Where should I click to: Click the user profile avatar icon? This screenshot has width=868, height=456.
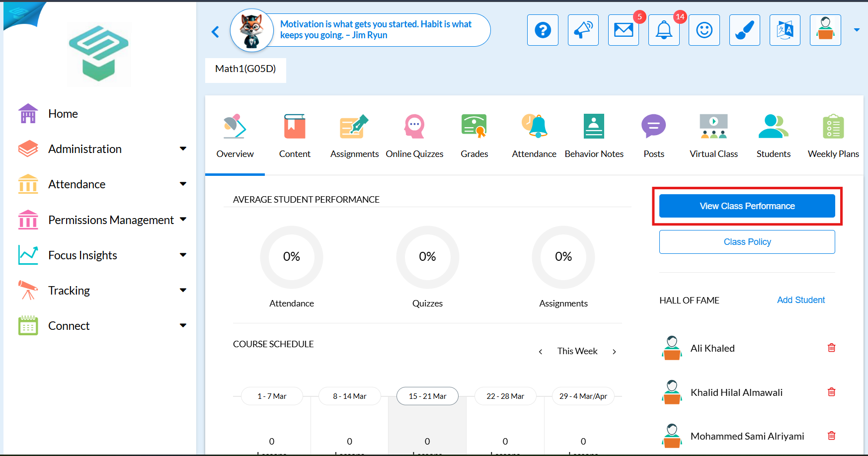[x=825, y=30]
